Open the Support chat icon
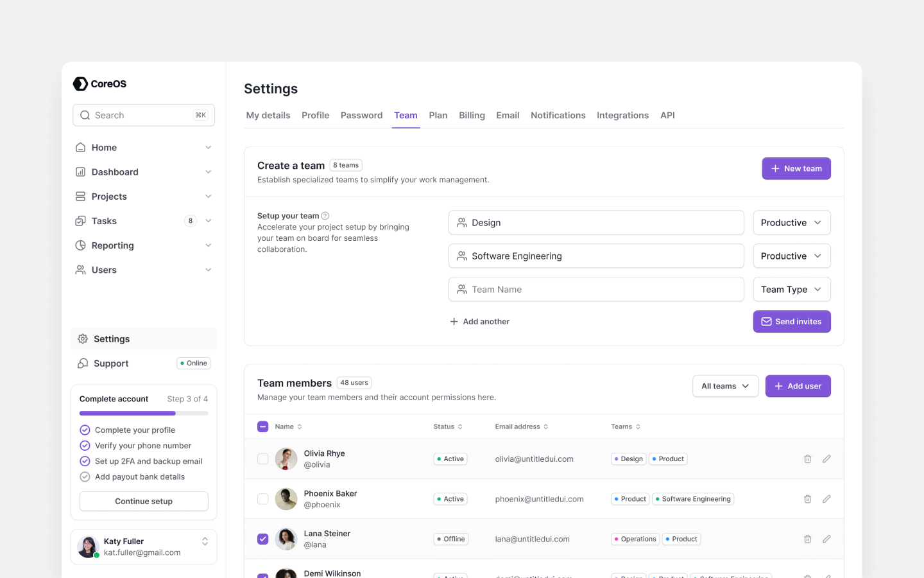Viewport: 924px width, 578px height. pyautogui.click(x=82, y=363)
